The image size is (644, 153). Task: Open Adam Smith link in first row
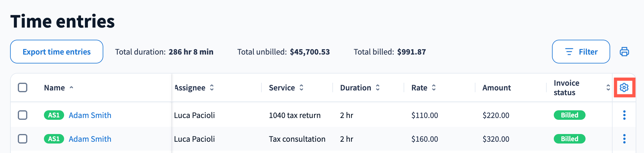tap(90, 115)
